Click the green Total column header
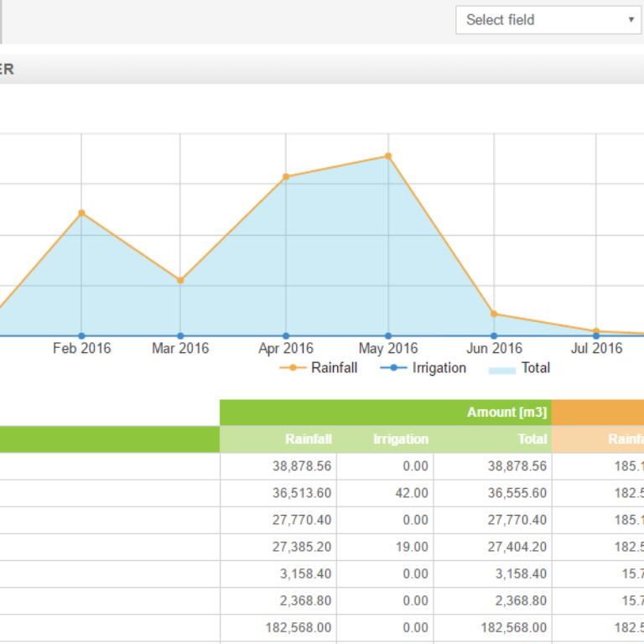Screen dimensions: 644x644 point(492,439)
